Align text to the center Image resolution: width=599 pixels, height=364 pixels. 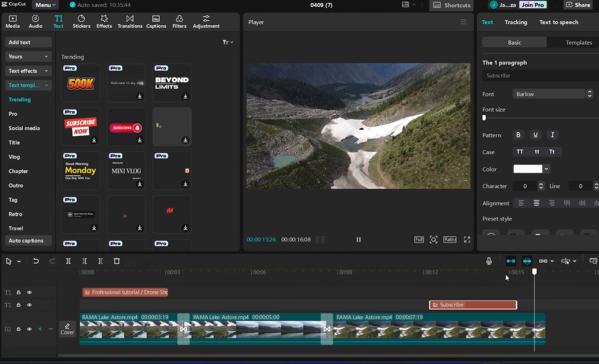pyautogui.click(x=537, y=203)
